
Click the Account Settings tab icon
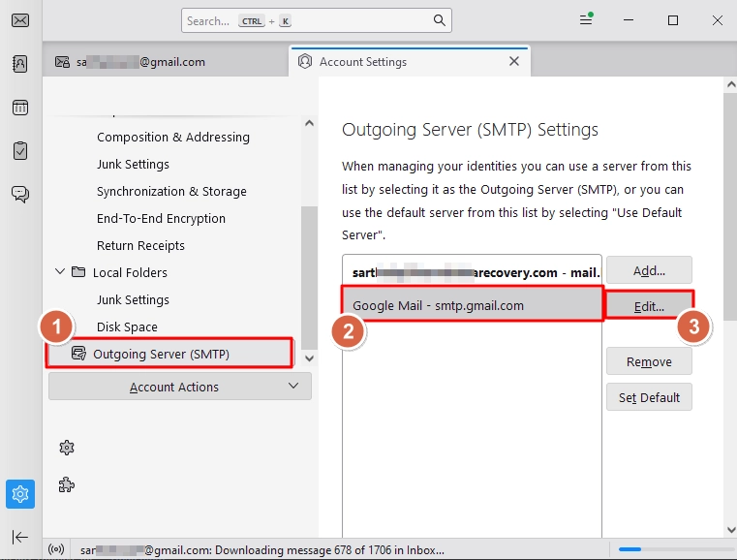click(305, 61)
